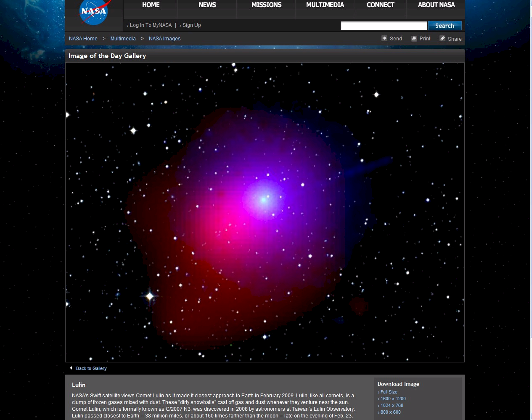Open the Comet Lulin image
Viewport: 532px width, 420px height.
coord(265,212)
